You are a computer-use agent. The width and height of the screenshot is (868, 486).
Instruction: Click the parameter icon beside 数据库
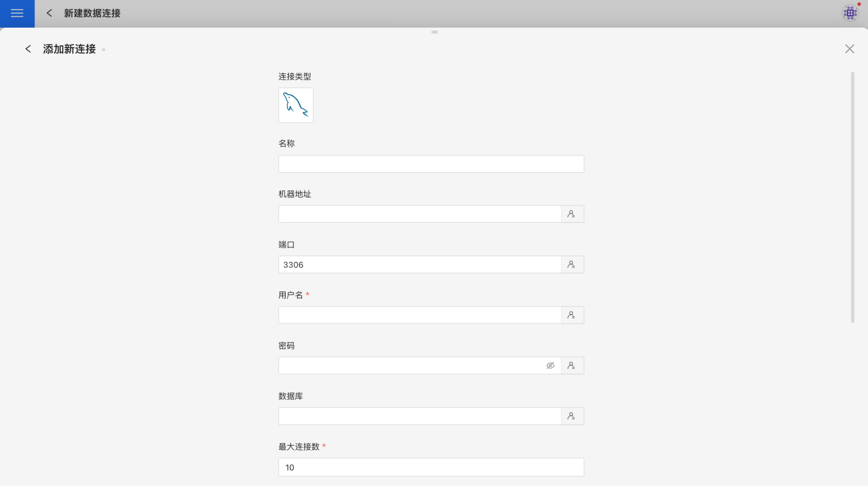click(573, 416)
